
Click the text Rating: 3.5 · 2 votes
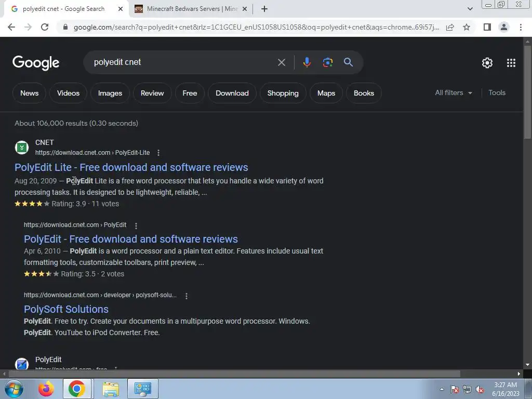tap(92, 274)
